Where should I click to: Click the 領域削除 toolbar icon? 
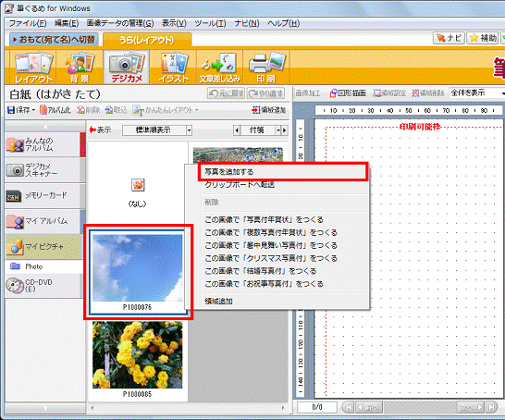pyautogui.click(x=428, y=93)
